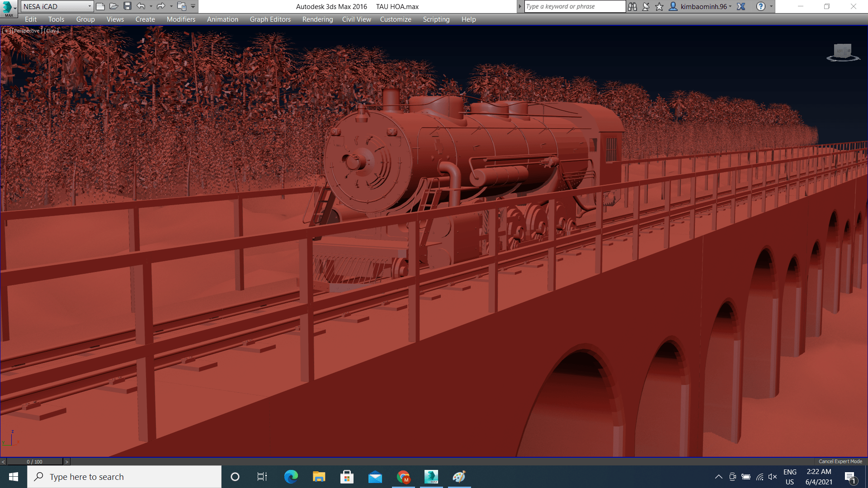Click the keyword search input field
The image size is (868, 488).
574,6
